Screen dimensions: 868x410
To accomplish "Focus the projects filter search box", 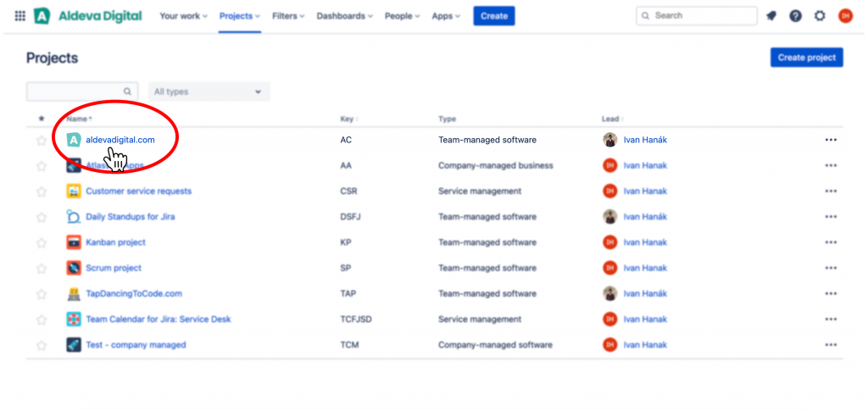I will 82,91.
